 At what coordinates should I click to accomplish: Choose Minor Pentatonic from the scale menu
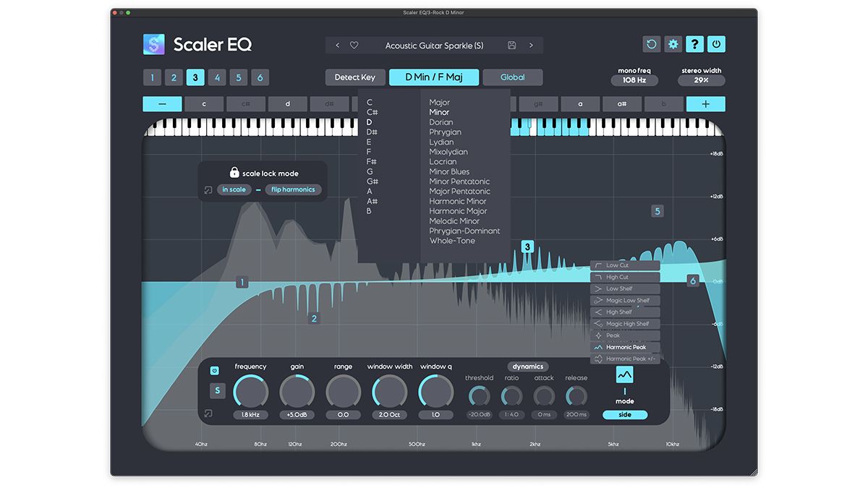[459, 181]
